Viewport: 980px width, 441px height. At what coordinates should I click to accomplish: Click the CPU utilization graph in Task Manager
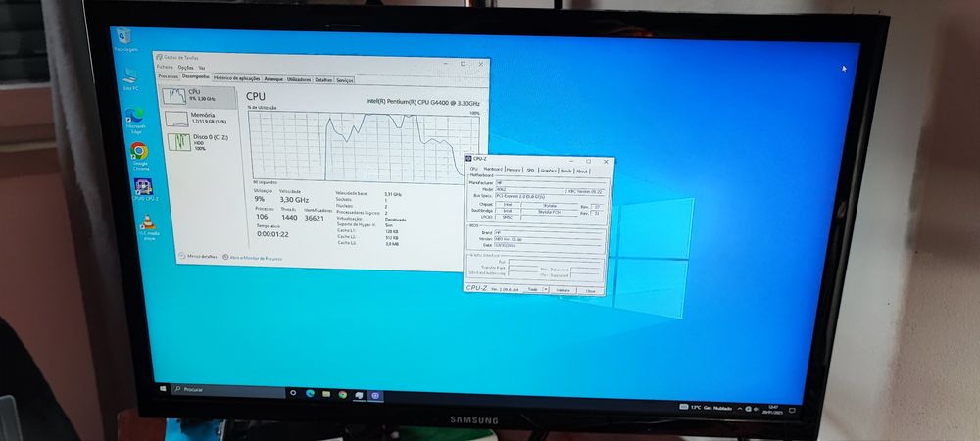pyautogui.click(x=365, y=149)
